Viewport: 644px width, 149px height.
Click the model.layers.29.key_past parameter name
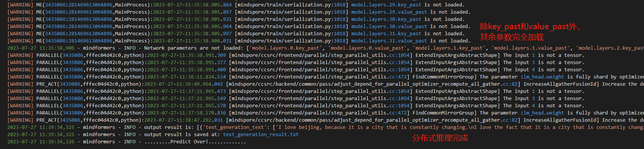click(x=386, y=5)
